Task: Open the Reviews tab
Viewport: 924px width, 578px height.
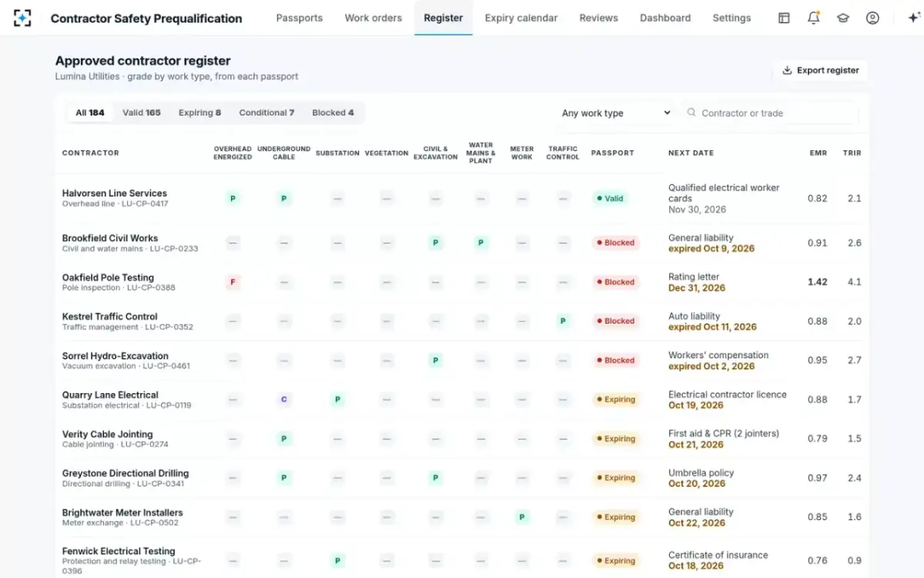Action: (599, 18)
